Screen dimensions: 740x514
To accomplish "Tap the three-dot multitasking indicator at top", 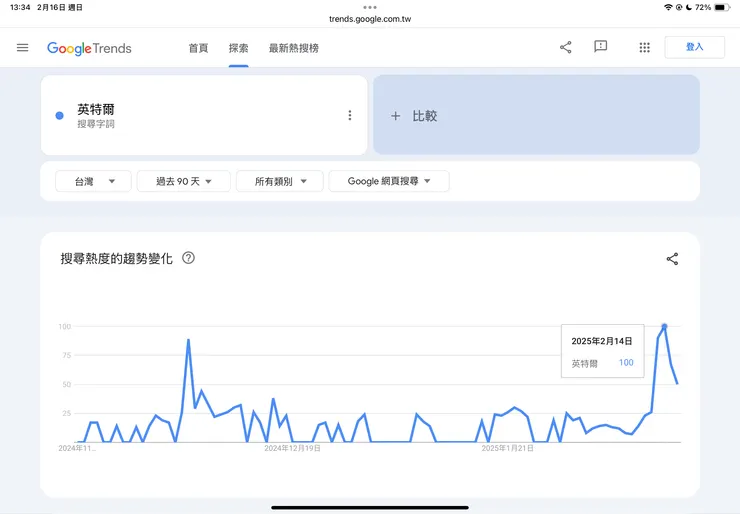I will [370, 7].
